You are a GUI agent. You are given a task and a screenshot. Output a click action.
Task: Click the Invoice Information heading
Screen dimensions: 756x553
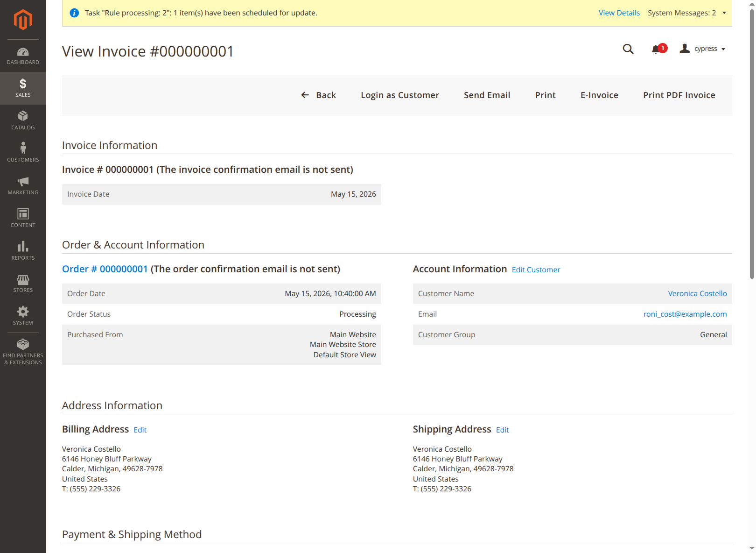(110, 145)
